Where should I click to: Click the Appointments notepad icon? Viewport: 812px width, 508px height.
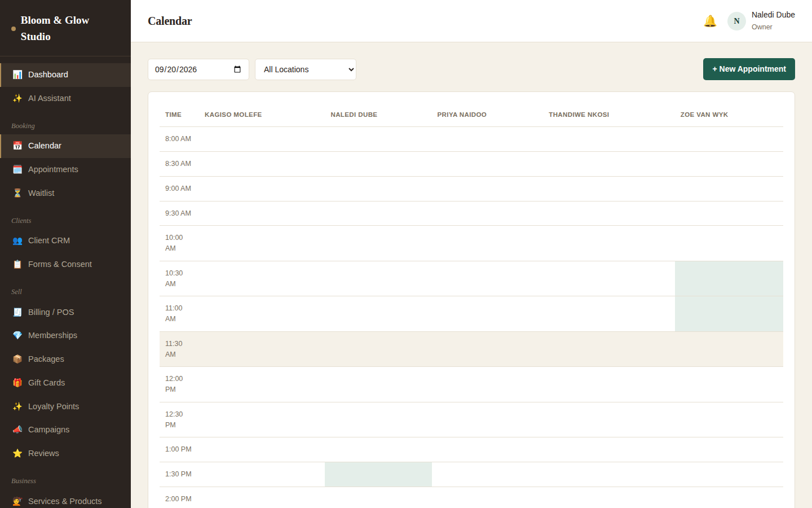click(x=17, y=169)
